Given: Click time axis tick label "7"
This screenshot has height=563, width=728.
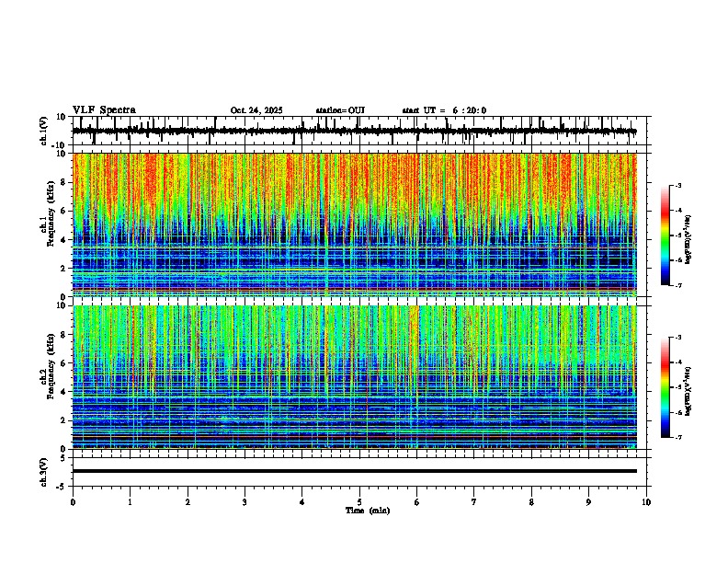Looking at the screenshot, I should pos(474,502).
